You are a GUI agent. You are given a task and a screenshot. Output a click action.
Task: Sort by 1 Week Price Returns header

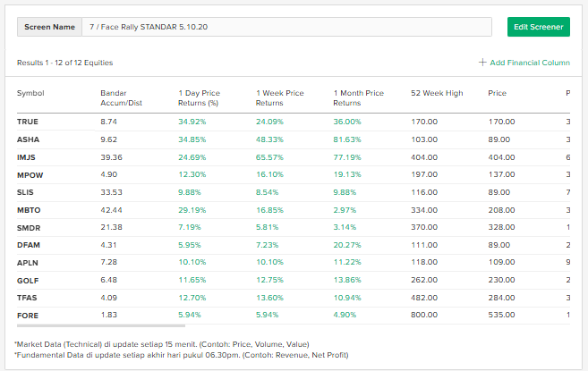tap(280, 98)
